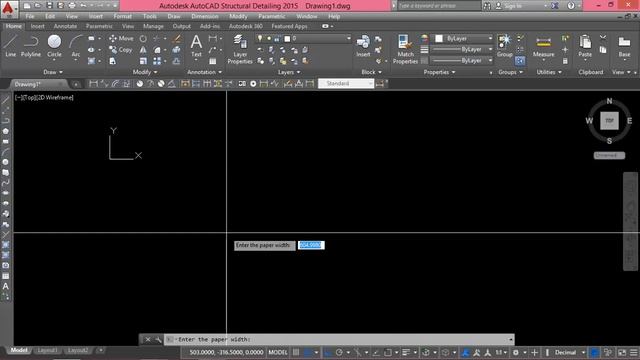640x360 pixels.
Task: Expand the Properties panel
Action: coord(439,72)
